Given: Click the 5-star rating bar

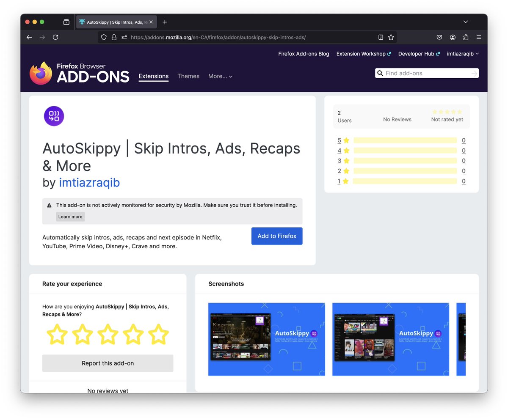Looking at the screenshot, I should (405, 140).
